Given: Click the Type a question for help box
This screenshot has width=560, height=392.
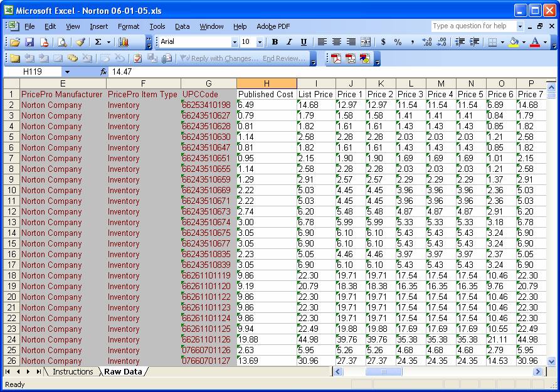Looking at the screenshot, I should (473, 26).
